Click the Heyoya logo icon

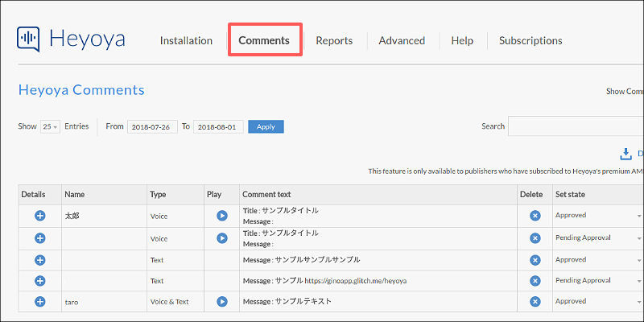28,39
